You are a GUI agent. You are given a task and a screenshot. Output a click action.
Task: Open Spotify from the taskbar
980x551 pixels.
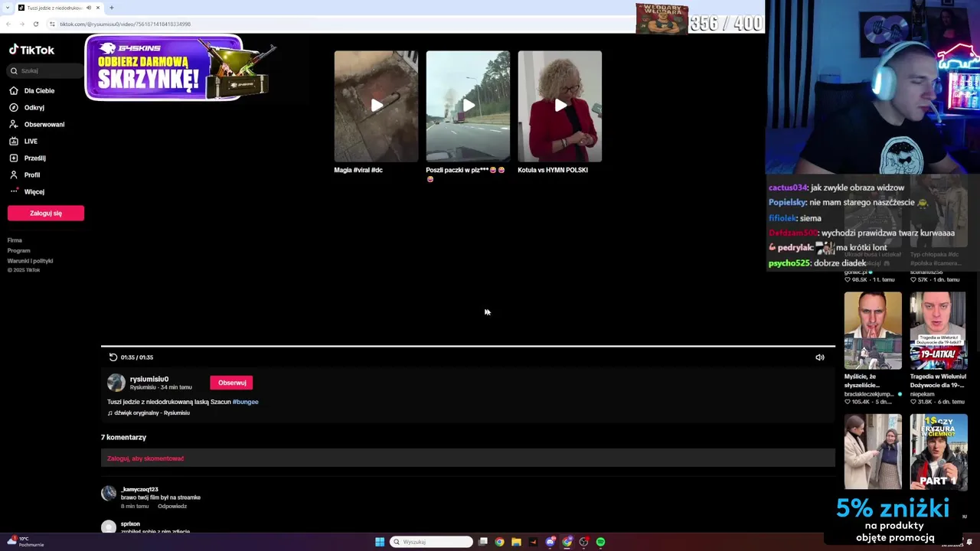[600, 542]
